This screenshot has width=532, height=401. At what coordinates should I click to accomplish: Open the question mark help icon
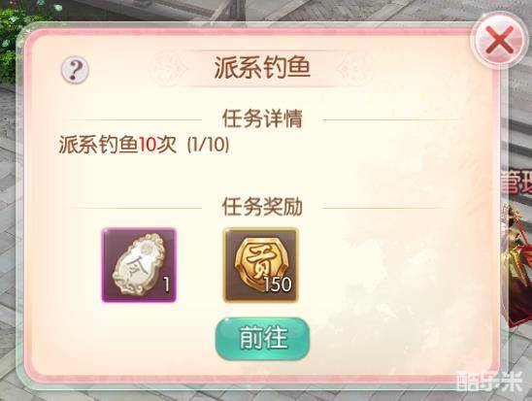75,70
